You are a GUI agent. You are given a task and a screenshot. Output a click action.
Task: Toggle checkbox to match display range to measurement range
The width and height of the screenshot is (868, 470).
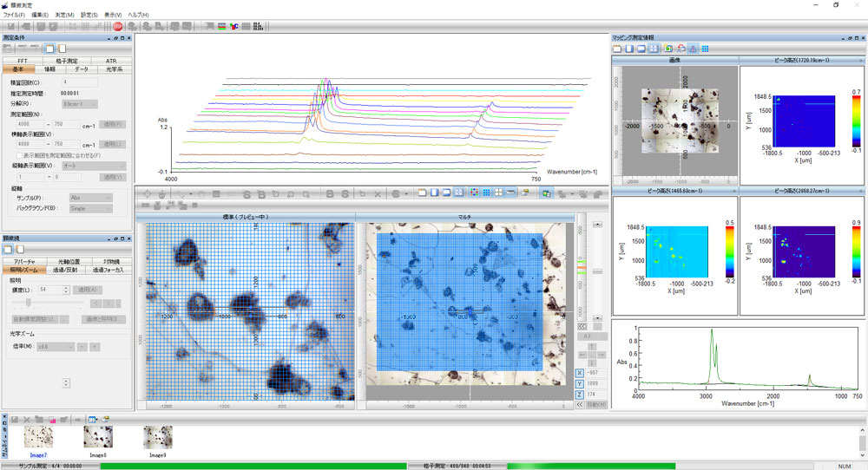(19, 154)
